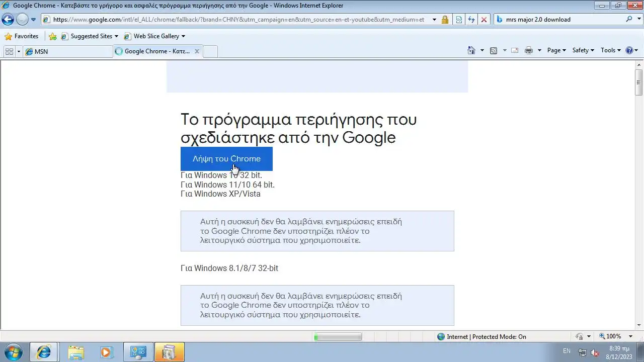Click the Print icon
644x362 pixels.
pos(529,50)
